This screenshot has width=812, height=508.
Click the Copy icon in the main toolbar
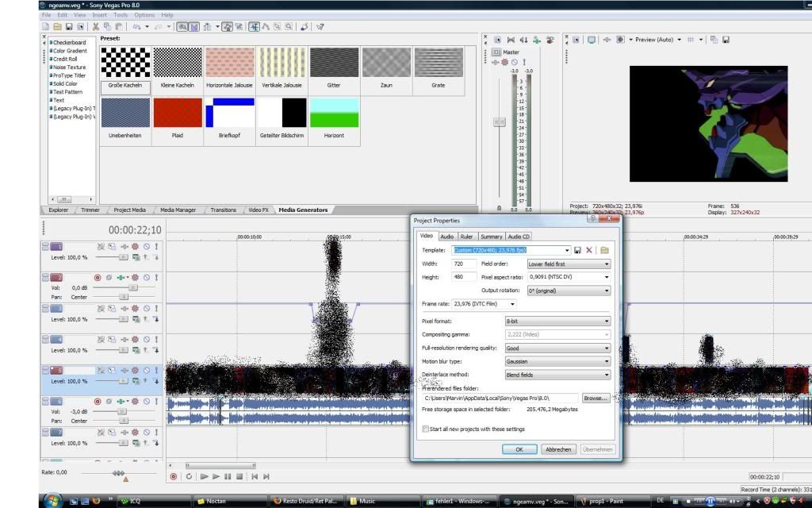[x=107, y=27]
